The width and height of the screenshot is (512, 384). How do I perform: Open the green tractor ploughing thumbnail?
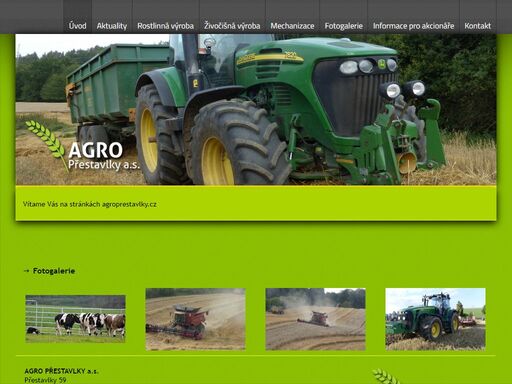435,319
